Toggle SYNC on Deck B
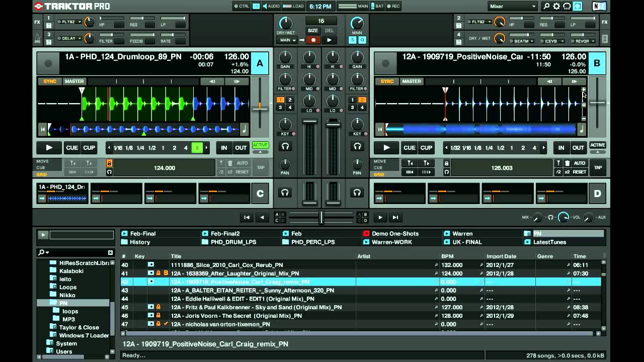 [x=387, y=81]
